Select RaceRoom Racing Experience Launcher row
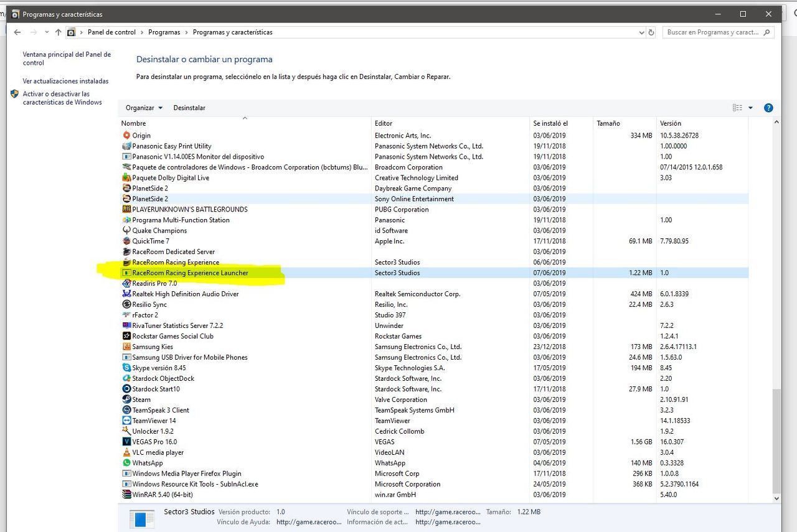Image resolution: width=797 pixels, height=532 pixels. [x=434, y=273]
